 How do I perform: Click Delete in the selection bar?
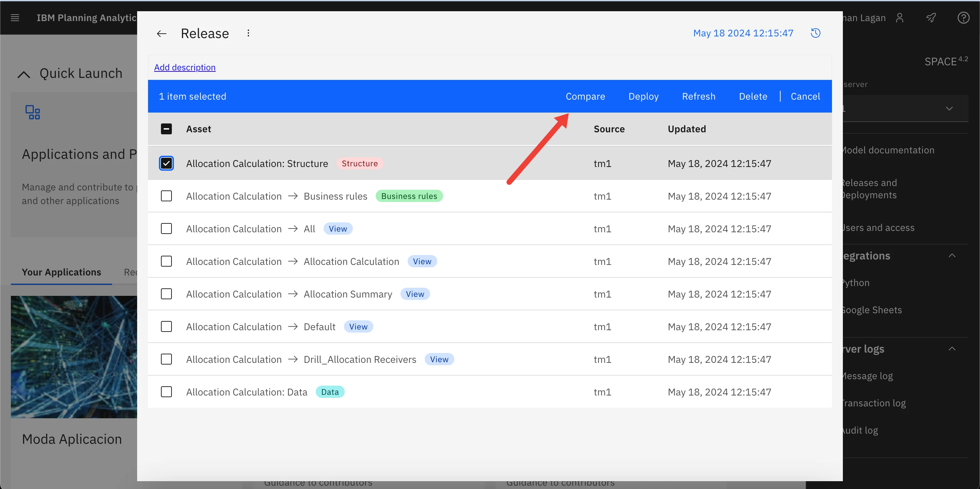tap(753, 96)
